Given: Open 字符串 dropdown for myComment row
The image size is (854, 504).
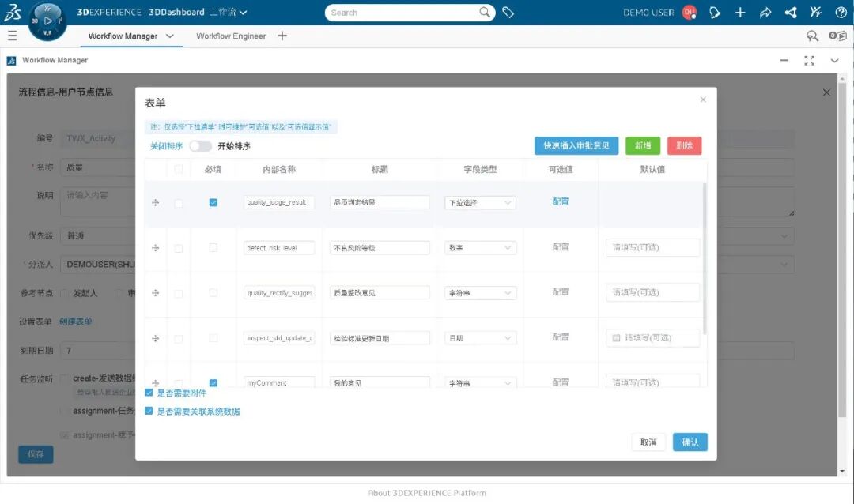Looking at the screenshot, I should [x=480, y=382].
